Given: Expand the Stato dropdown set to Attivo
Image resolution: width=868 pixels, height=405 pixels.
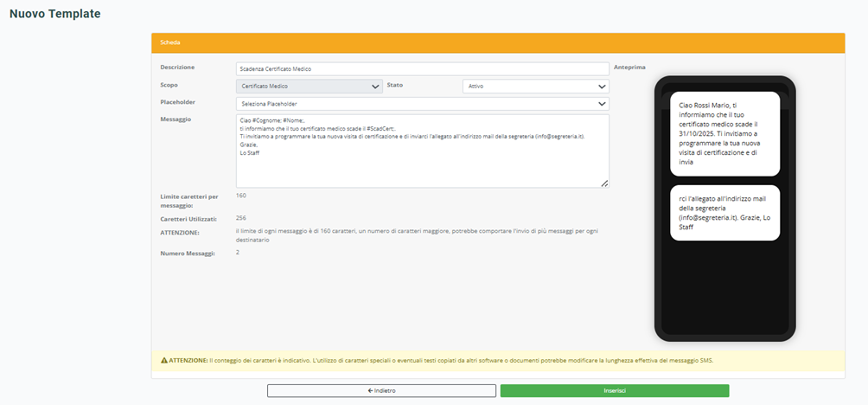Looking at the screenshot, I should [536, 87].
